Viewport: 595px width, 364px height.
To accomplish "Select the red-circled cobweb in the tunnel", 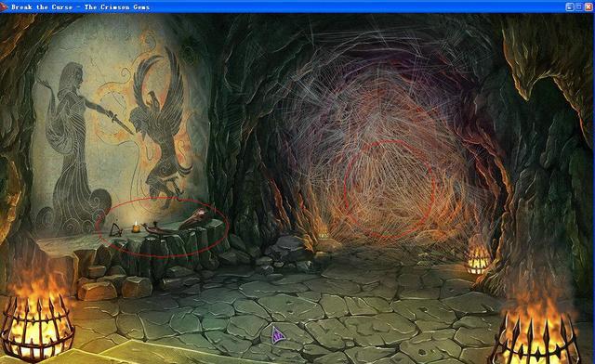I will [x=390, y=188].
